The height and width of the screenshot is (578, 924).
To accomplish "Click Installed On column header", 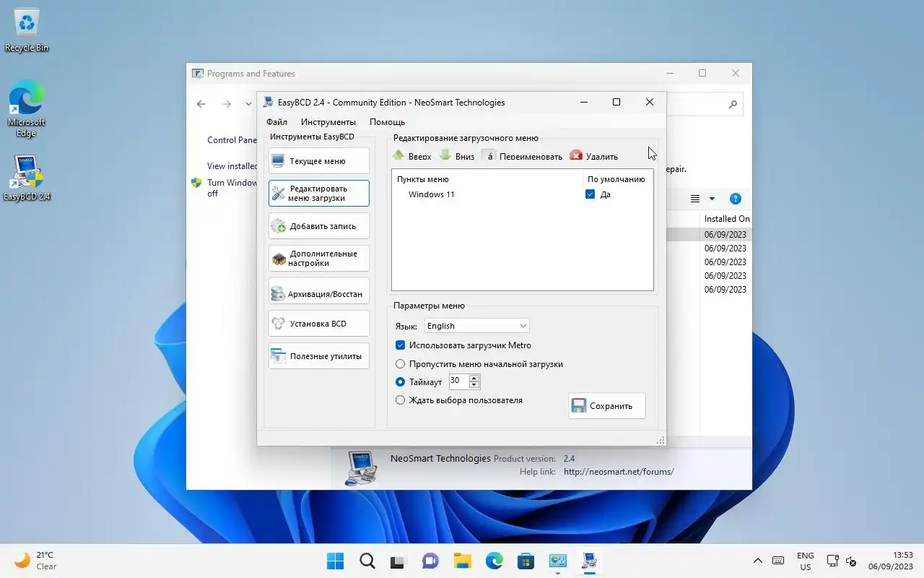I will click(725, 219).
